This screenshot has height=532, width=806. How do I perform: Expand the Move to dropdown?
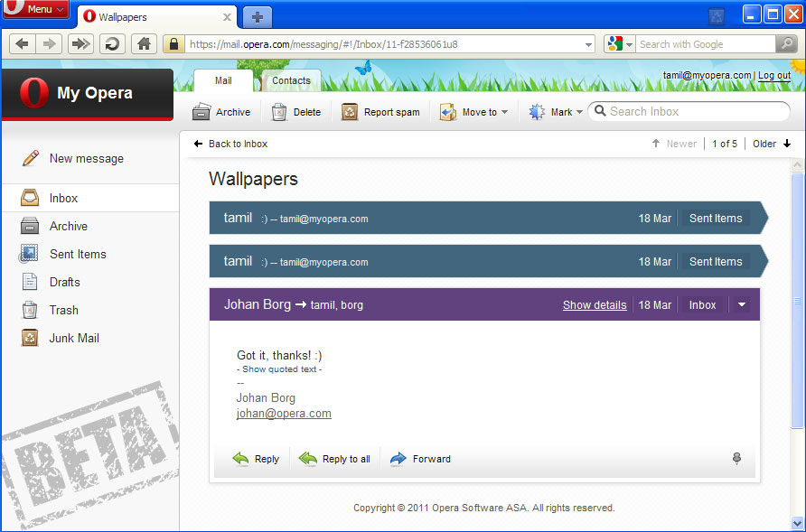[x=504, y=113]
